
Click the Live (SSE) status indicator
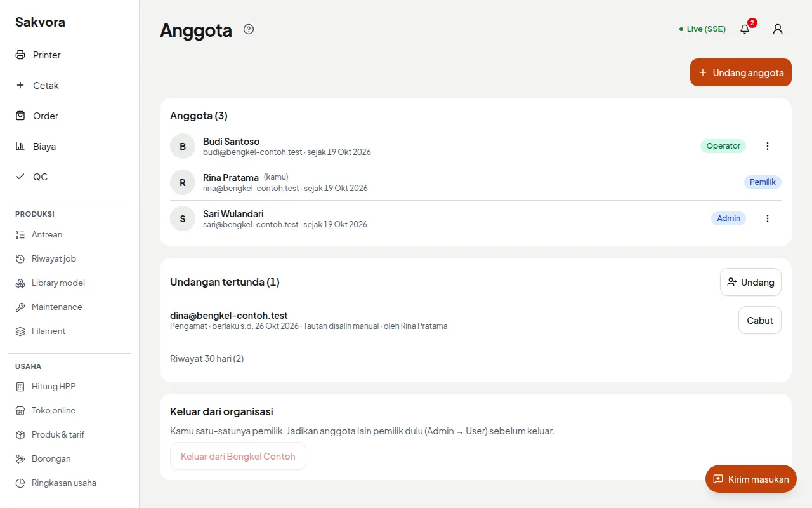(x=702, y=29)
